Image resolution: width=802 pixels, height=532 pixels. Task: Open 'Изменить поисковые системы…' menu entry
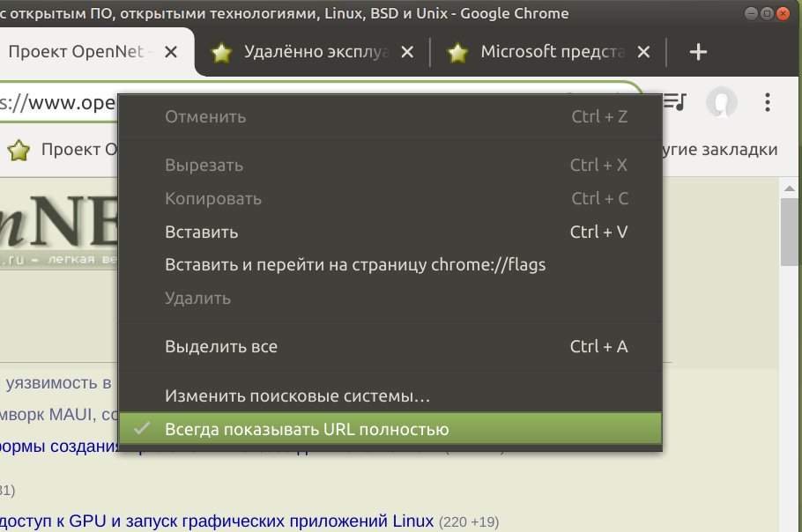[x=297, y=397]
